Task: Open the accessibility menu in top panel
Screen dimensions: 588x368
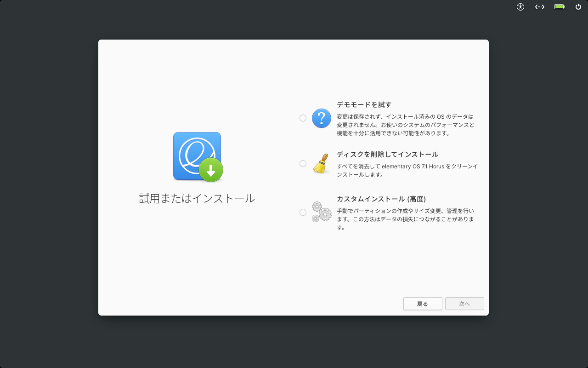Action: pos(520,7)
